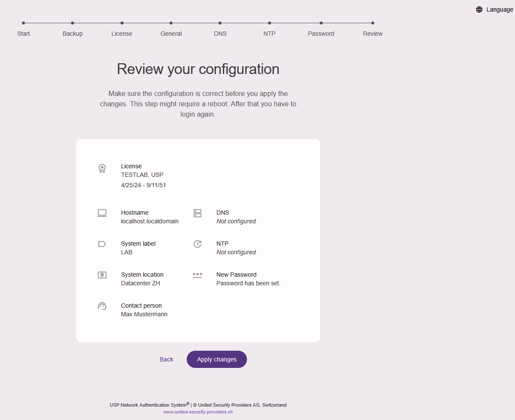Click the NTP clock icon
Viewport: 515px width, 420px height.
pyautogui.click(x=197, y=244)
